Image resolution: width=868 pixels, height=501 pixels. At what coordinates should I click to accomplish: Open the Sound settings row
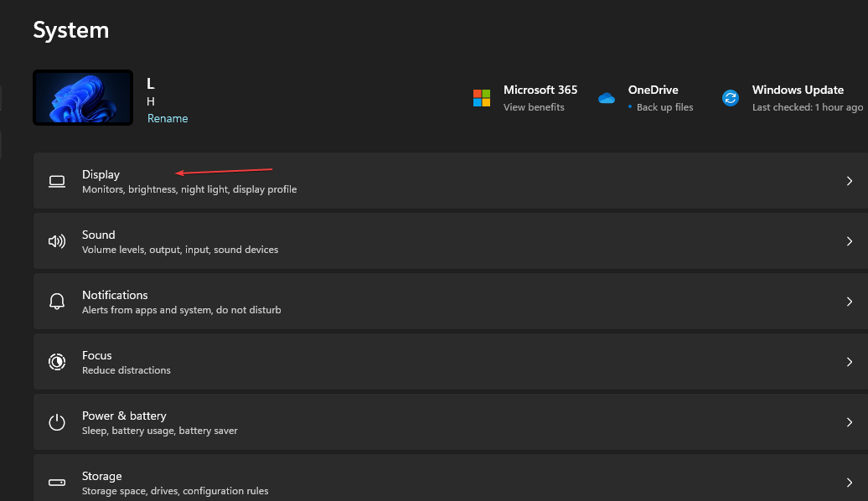pyautogui.click(x=419, y=241)
